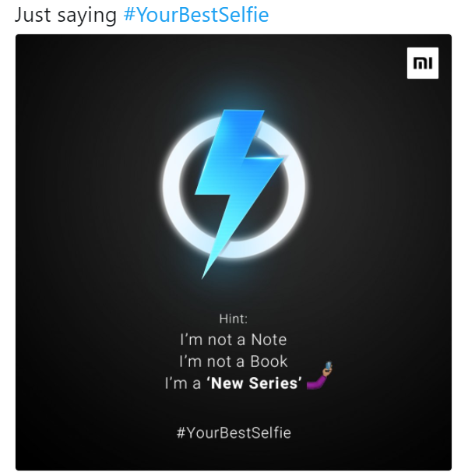Click the "Just saying" tweet text
The width and height of the screenshot is (468, 476).
click(65, 15)
